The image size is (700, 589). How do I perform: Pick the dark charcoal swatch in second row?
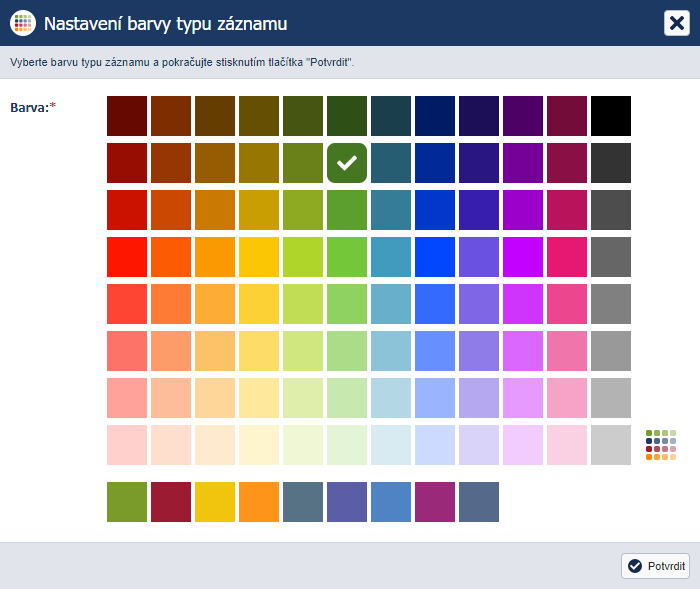click(x=611, y=163)
